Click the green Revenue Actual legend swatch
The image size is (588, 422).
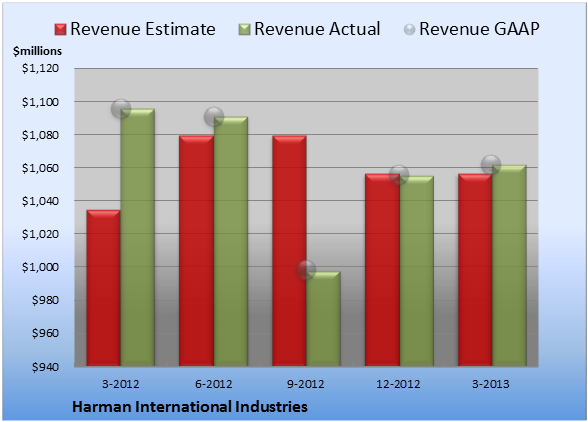point(244,30)
